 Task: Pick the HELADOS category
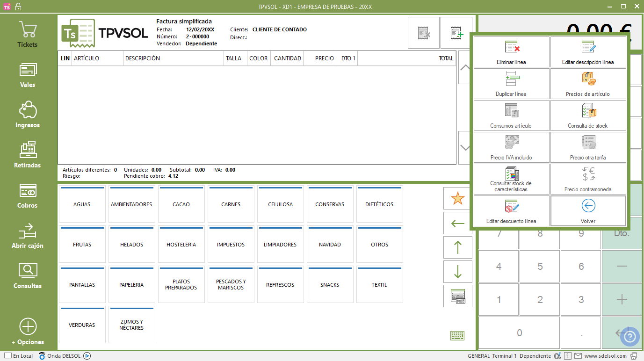[131, 245]
